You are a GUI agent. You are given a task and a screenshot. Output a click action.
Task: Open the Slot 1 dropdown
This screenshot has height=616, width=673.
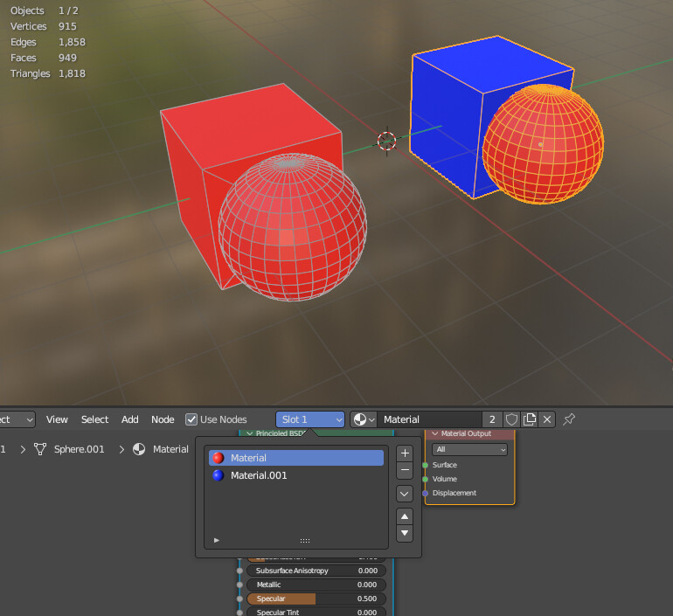(310, 419)
